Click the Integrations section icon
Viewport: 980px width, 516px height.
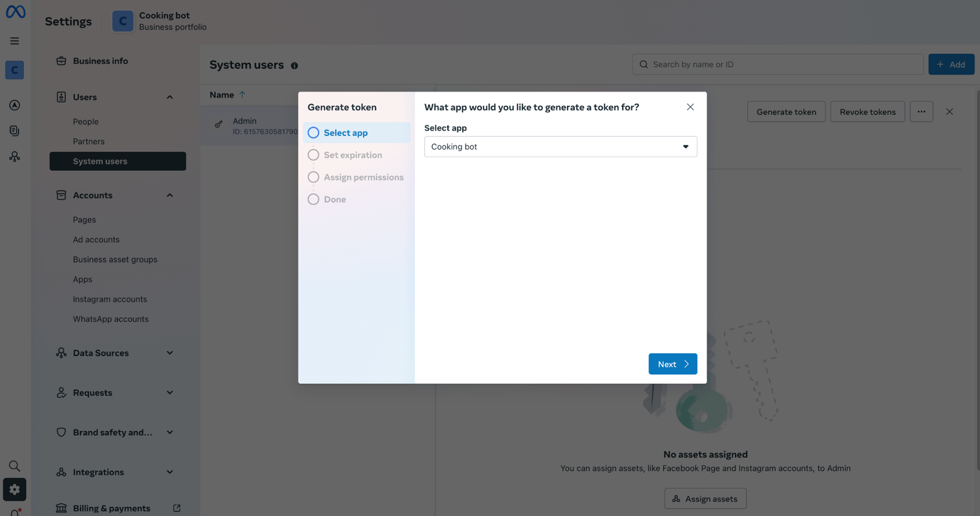61,472
